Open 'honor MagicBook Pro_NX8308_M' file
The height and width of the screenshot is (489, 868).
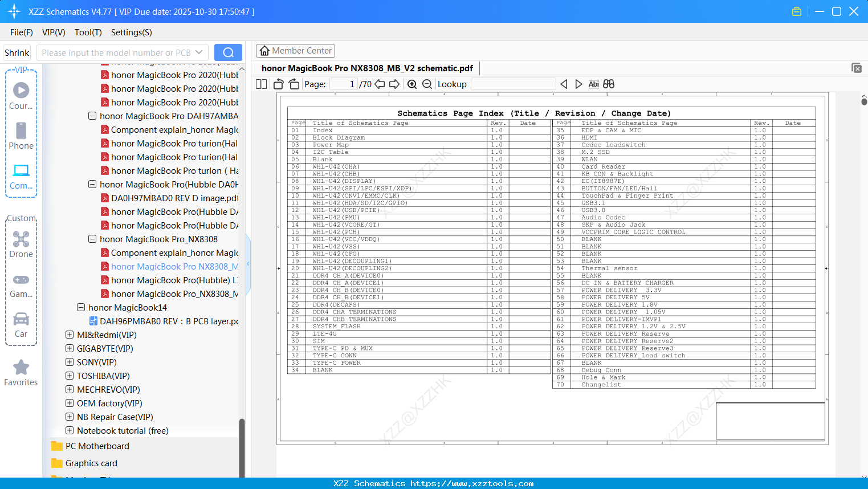174,294
